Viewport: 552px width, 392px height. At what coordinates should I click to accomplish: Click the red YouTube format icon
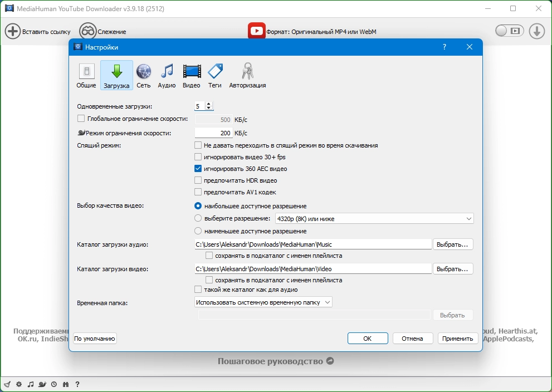(257, 31)
